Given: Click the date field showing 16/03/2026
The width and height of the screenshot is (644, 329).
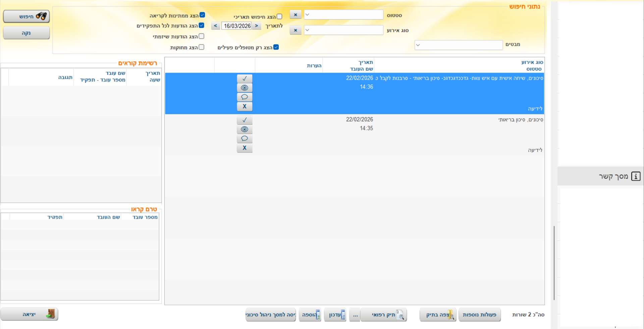Looking at the screenshot, I should click(x=237, y=26).
